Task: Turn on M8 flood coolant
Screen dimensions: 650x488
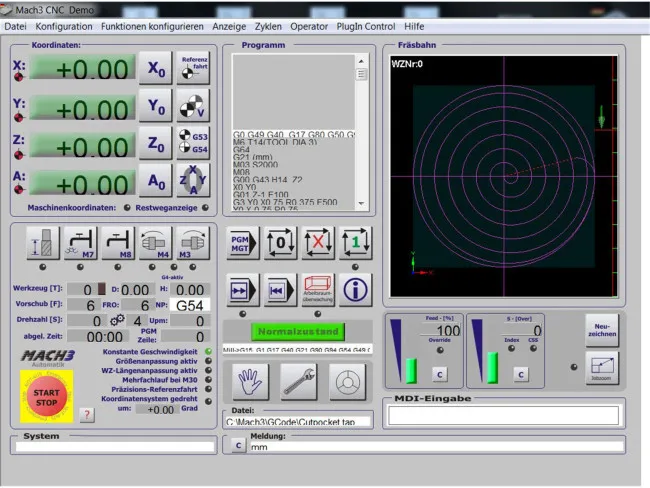Action: pos(119,244)
